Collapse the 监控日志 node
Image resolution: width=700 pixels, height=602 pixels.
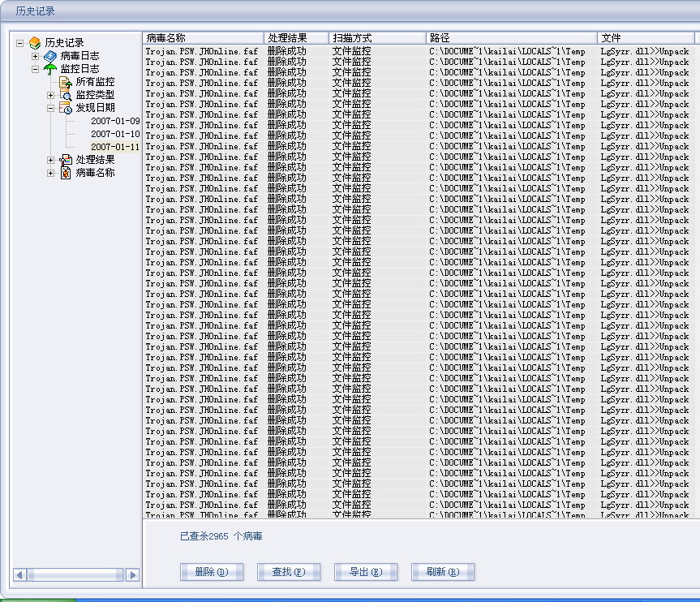tap(35, 69)
